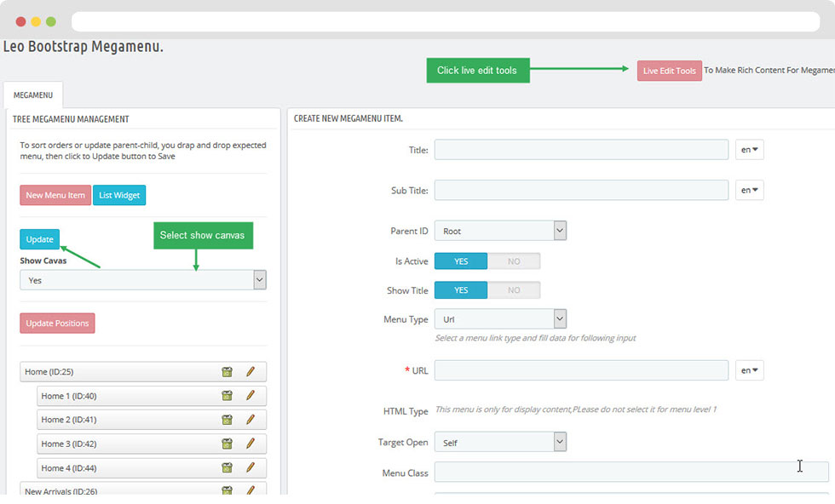Edit Home 1 (ID:40) with the pencil

click(250, 395)
